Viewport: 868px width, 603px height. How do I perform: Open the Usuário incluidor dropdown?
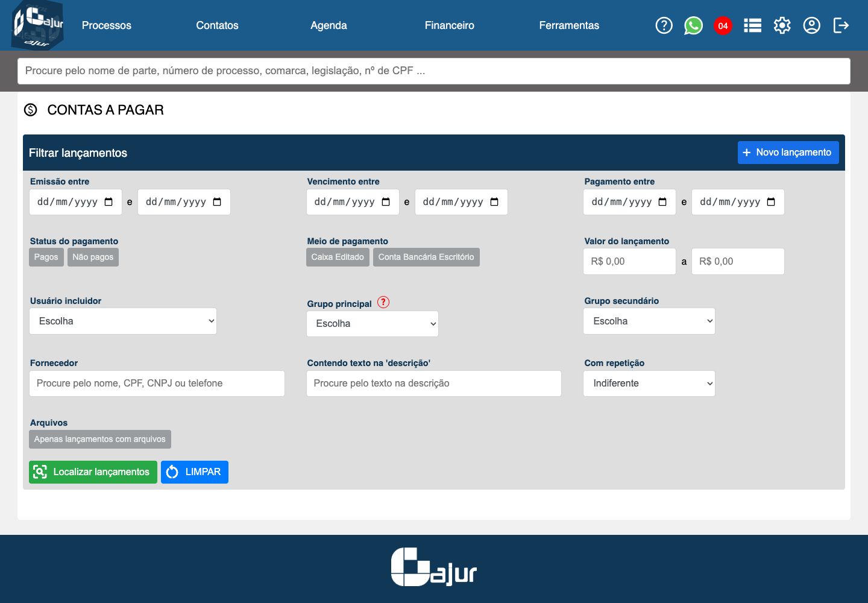[x=123, y=321]
